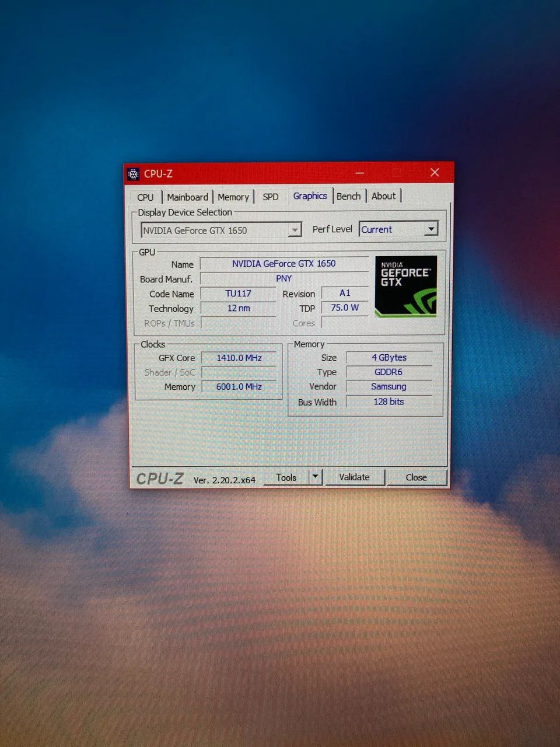This screenshot has height=747, width=560.
Task: Click the Technology value 12 nm
Action: pyautogui.click(x=239, y=308)
